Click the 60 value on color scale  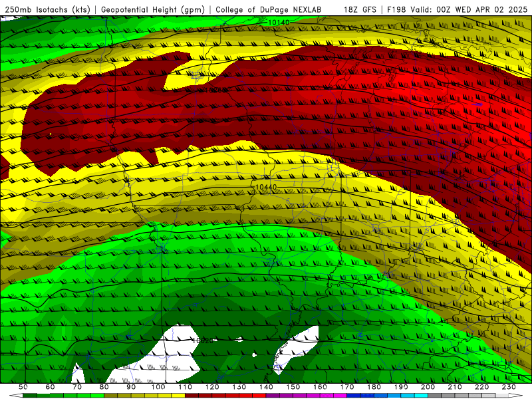(50, 387)
